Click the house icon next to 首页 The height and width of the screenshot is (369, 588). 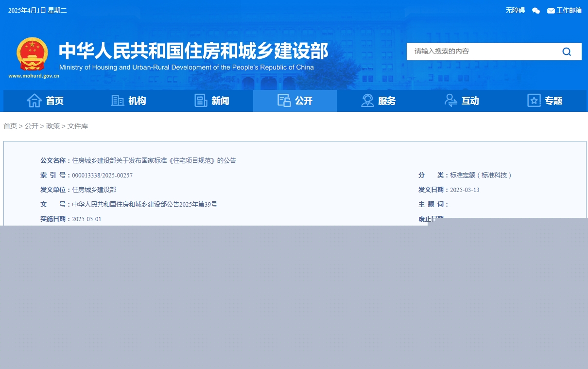[35, 101]
